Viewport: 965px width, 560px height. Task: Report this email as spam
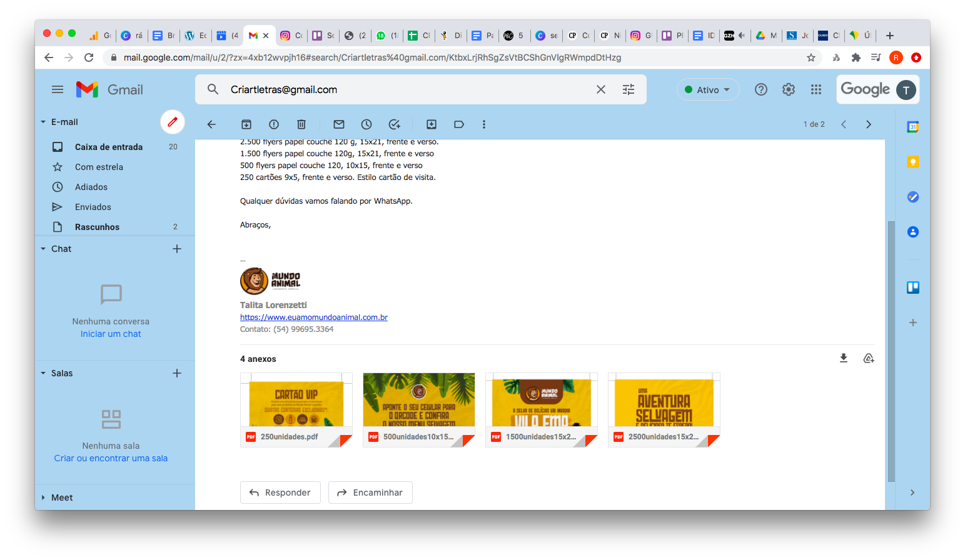pos(274,124)
